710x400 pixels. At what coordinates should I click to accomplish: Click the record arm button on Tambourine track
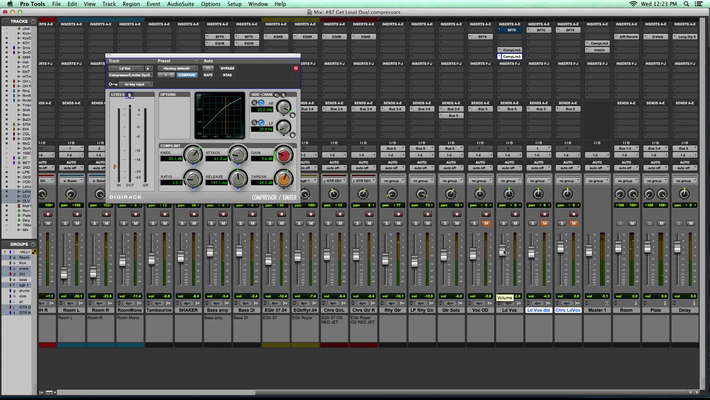point(164,214)
